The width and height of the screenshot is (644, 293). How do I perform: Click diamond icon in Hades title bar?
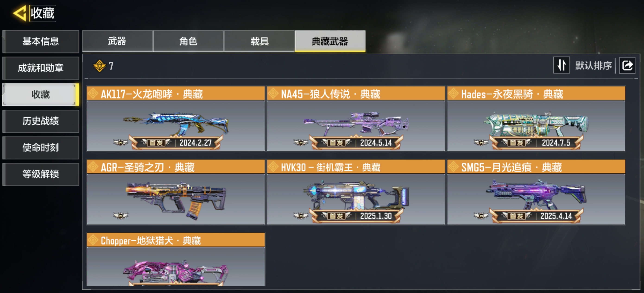[x=453, y=94]
